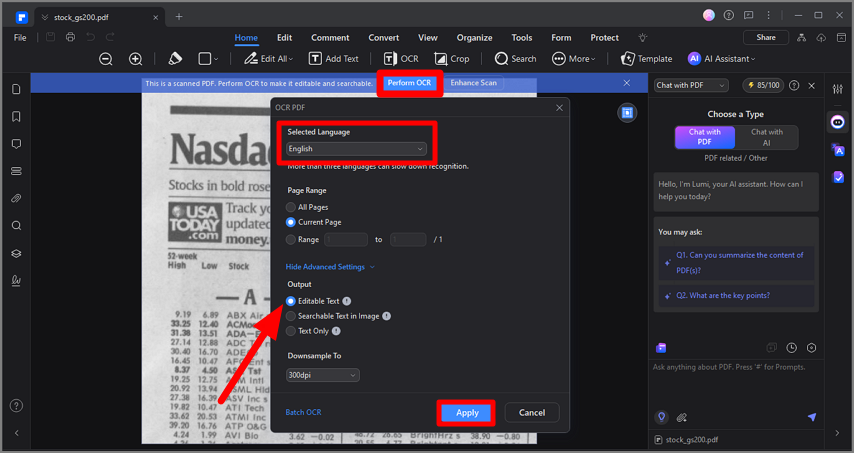Open the Template tool
Image resolution: width=854 pixels, height=453 pixels.
(x=646, y=59)
